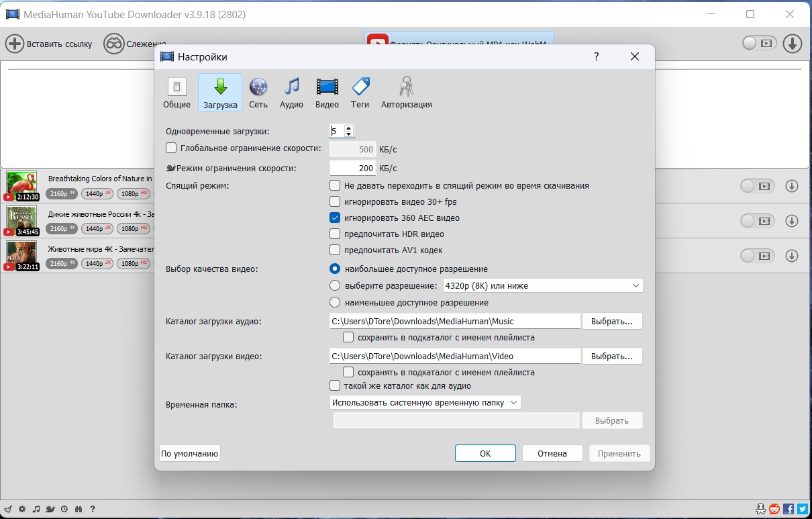Click the video download path field

tap(455, 356)
